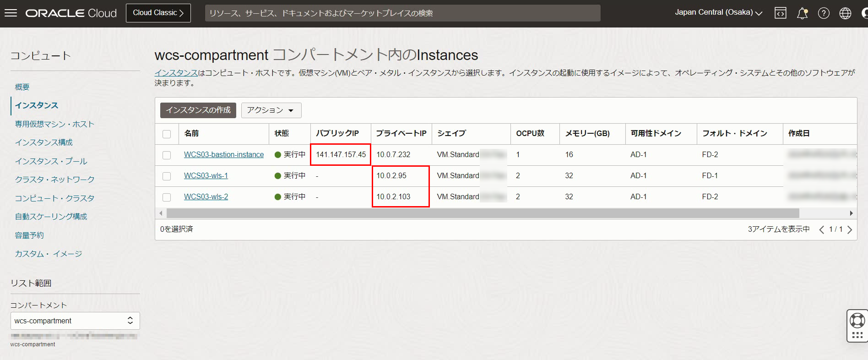Click private IP 10.0.2.95
The height and width of the screenshot is (360, 868).
coord(391,176)
